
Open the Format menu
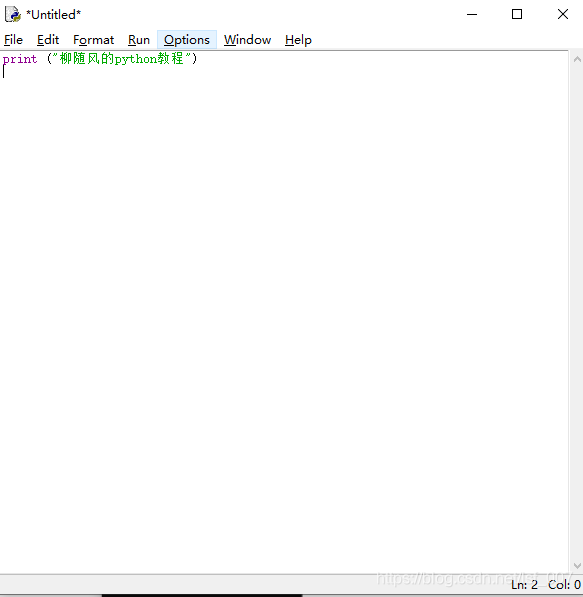tap(93, 40)
